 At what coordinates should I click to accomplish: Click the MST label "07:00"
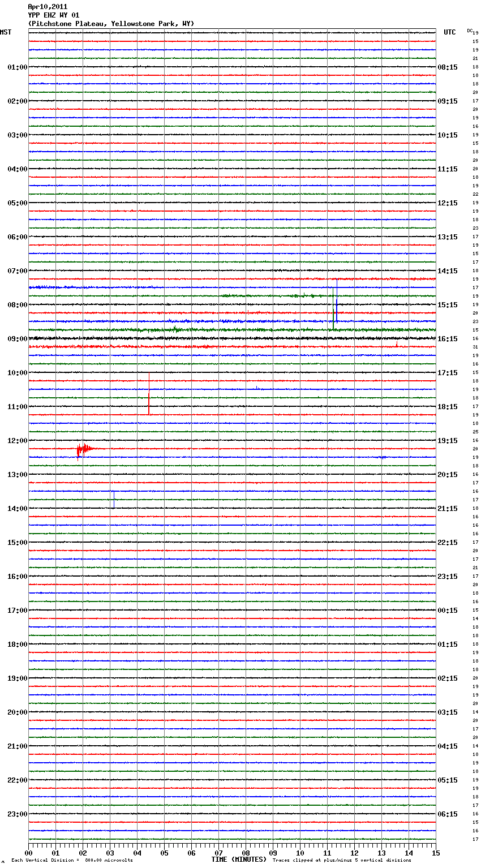point(18,271)
